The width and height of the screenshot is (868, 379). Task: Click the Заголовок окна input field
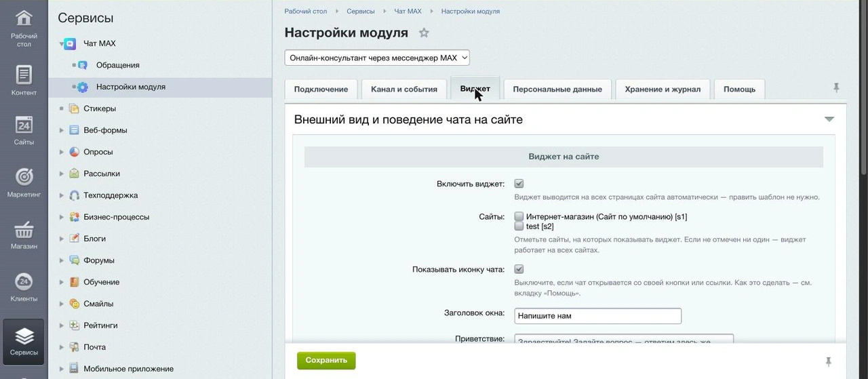click(x=597, y=316)
